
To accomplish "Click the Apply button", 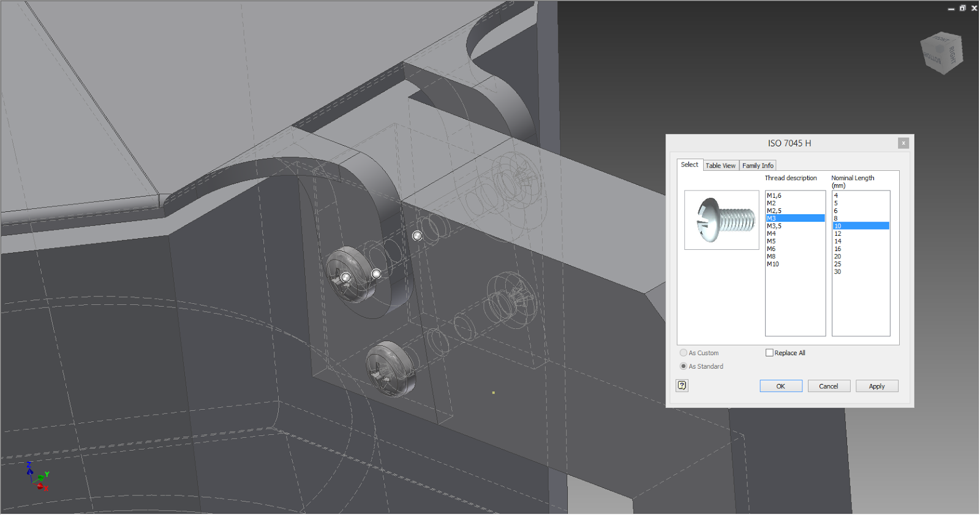I will pos(877,386).
